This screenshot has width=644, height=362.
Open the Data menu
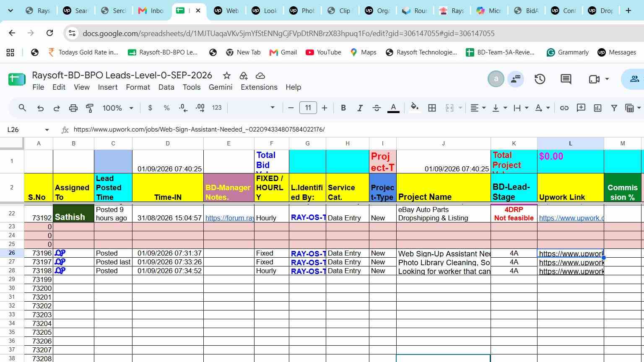tap(166, 87)
